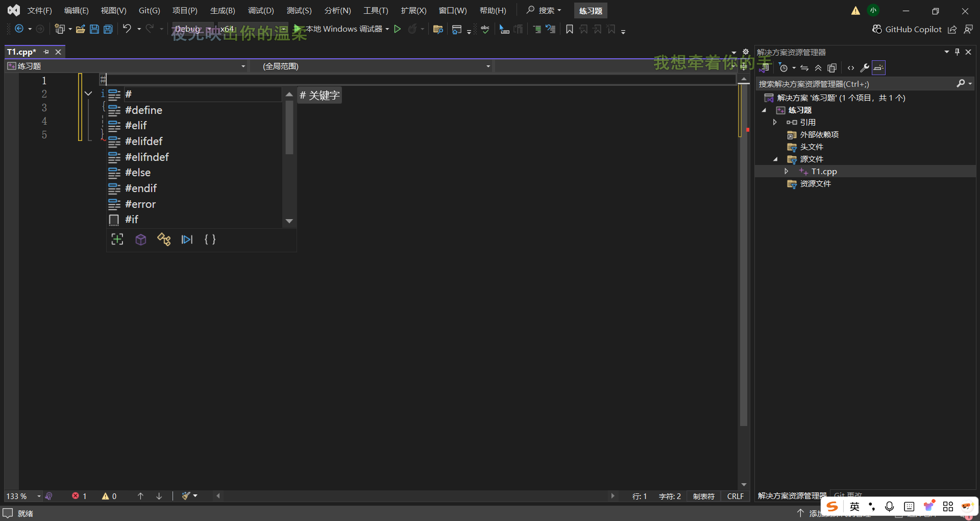The image size is (980, 521).
Task: Save T1.cpp with the single disk icon
Action: point(94,29)
